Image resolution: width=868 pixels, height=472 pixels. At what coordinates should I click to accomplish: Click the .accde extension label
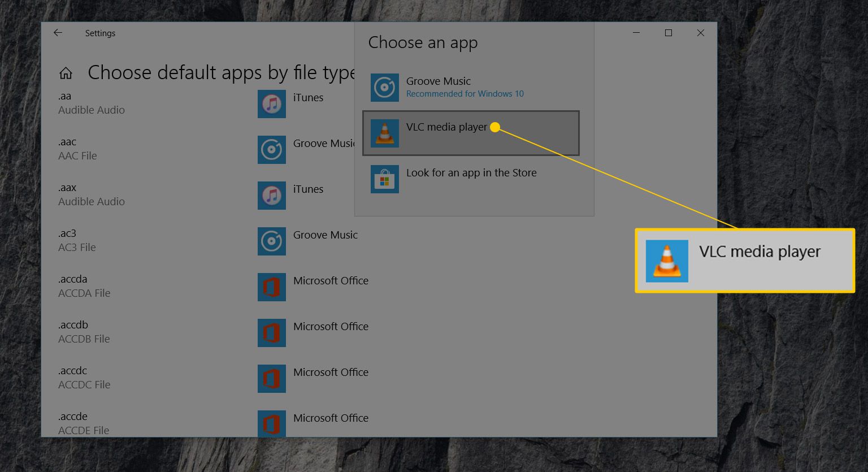click(x=72, y=417)
